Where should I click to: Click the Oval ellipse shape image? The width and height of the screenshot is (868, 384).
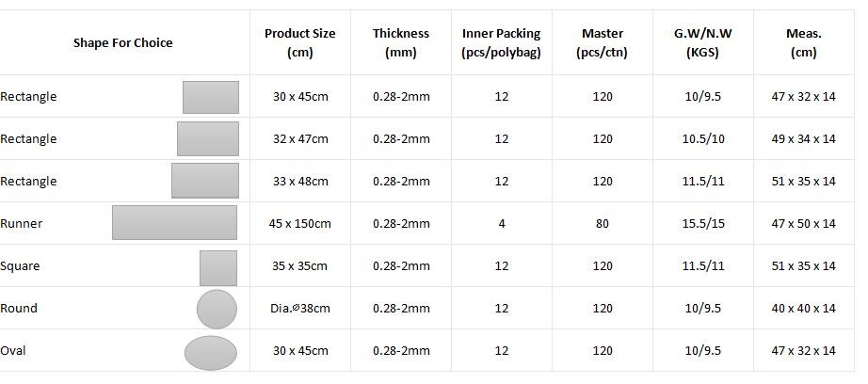tap(210, 353)
